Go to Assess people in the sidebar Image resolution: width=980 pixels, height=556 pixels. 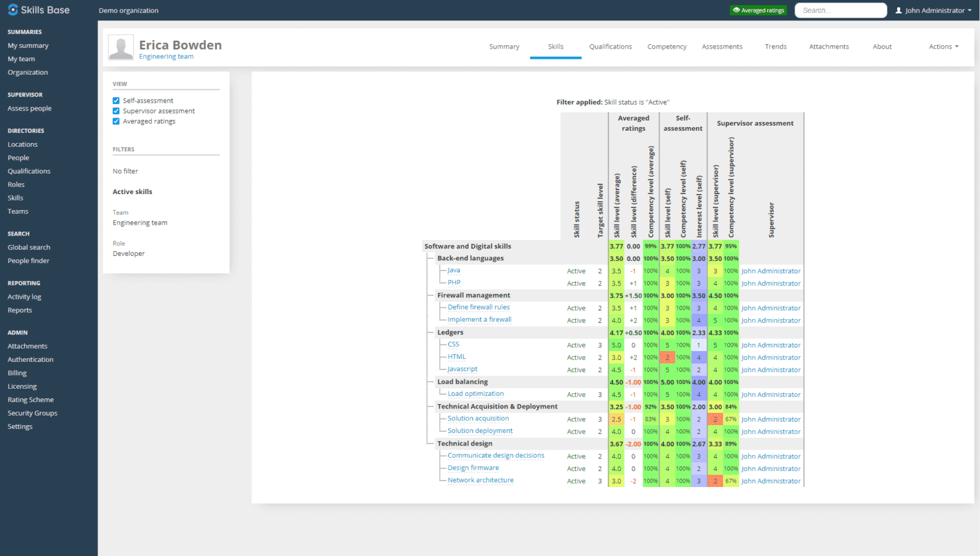[29, 109]
